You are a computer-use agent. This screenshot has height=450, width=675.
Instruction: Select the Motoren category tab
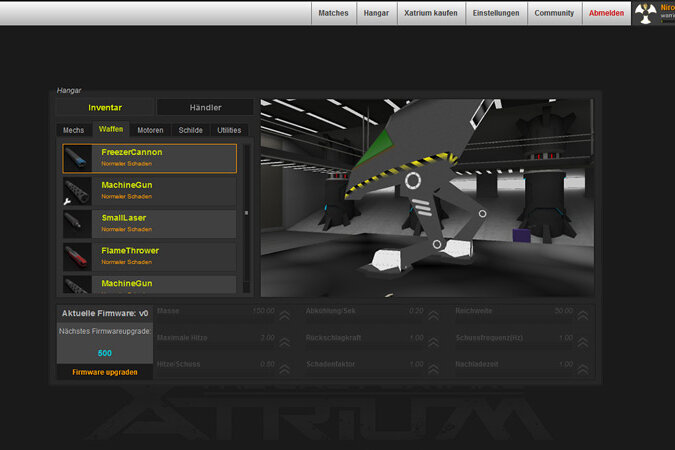150,130
